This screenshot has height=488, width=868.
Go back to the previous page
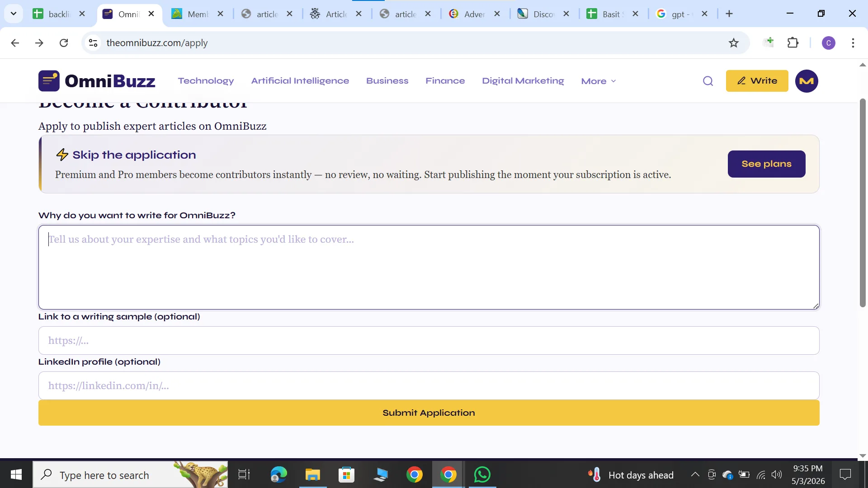15,43
